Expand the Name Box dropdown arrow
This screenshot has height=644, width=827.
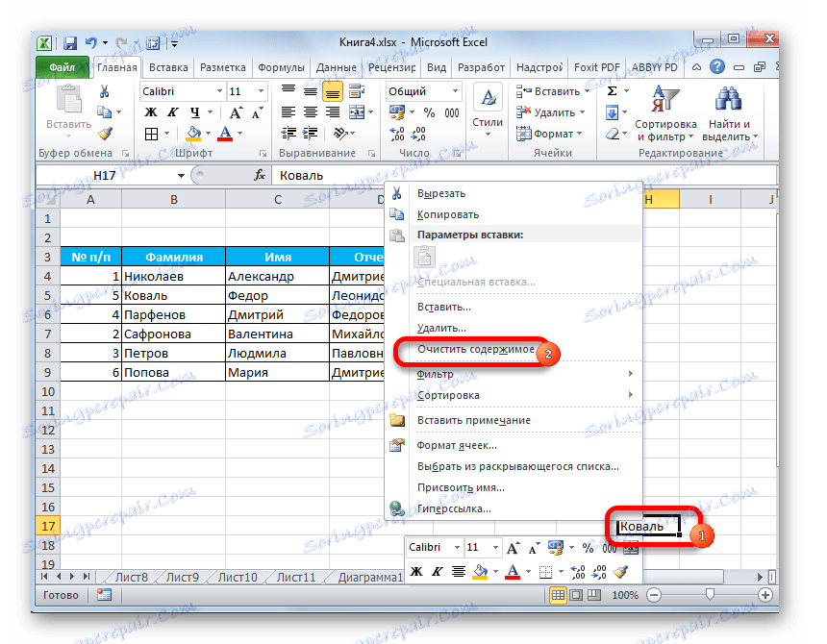pyautogui.click(x=181, y=176)
